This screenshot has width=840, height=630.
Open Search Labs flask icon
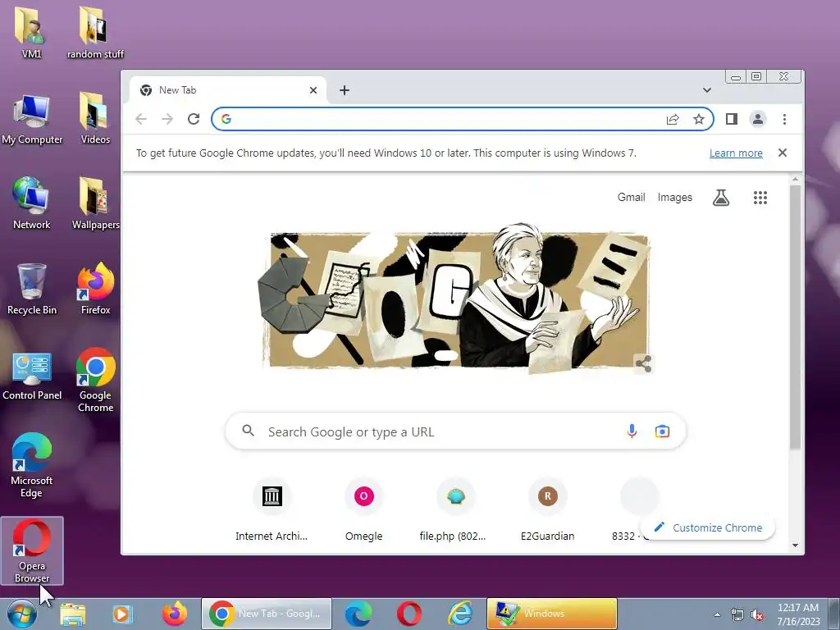(x=720, y=198)
